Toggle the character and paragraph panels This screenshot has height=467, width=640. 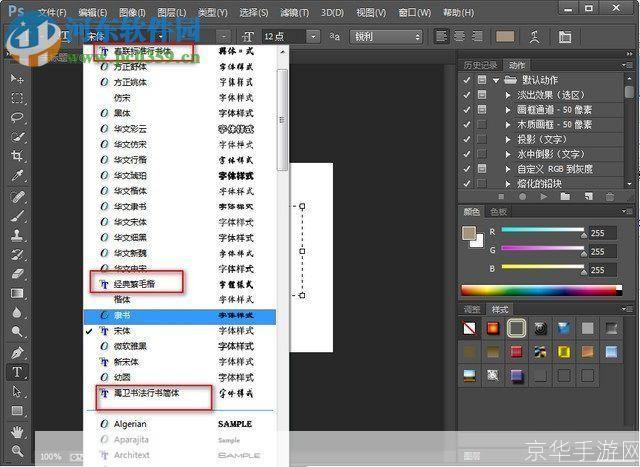565,37
